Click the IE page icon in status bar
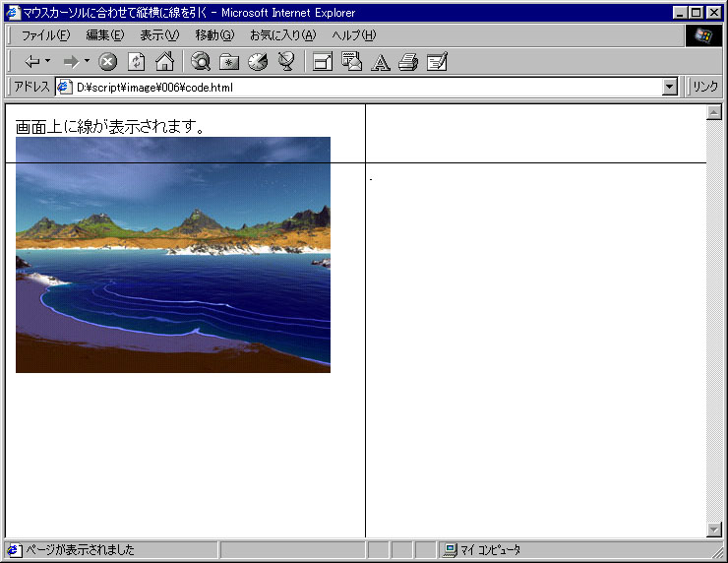This screenshot has height=563, width=728. click(x=14, y=550)
